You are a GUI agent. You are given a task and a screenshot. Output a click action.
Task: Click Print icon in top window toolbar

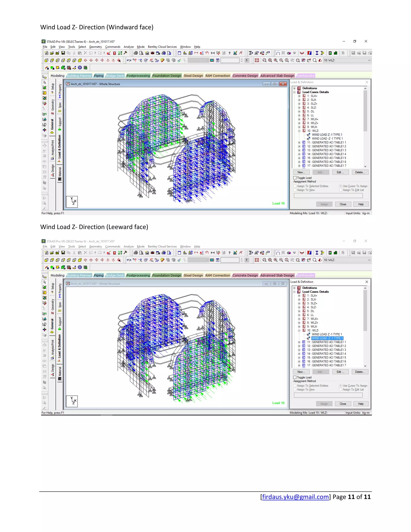(x=136, y=53)
